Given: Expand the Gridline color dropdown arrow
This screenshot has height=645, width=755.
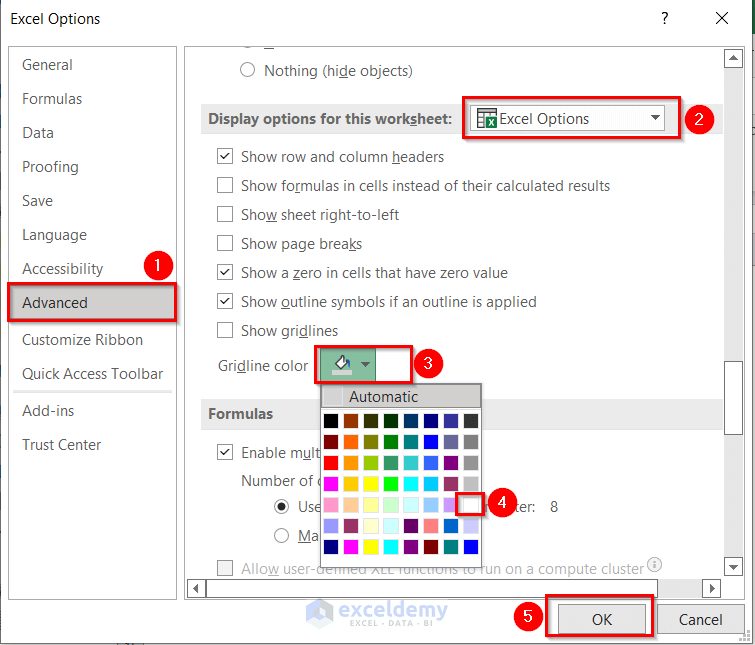Looking at the screenshot, I should click(x=365, y=364).
